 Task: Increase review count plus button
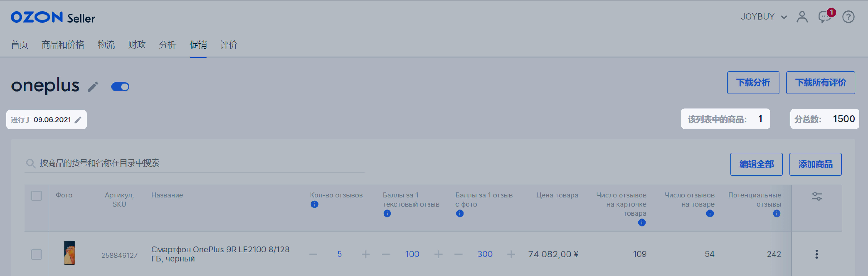coord(366,254)
